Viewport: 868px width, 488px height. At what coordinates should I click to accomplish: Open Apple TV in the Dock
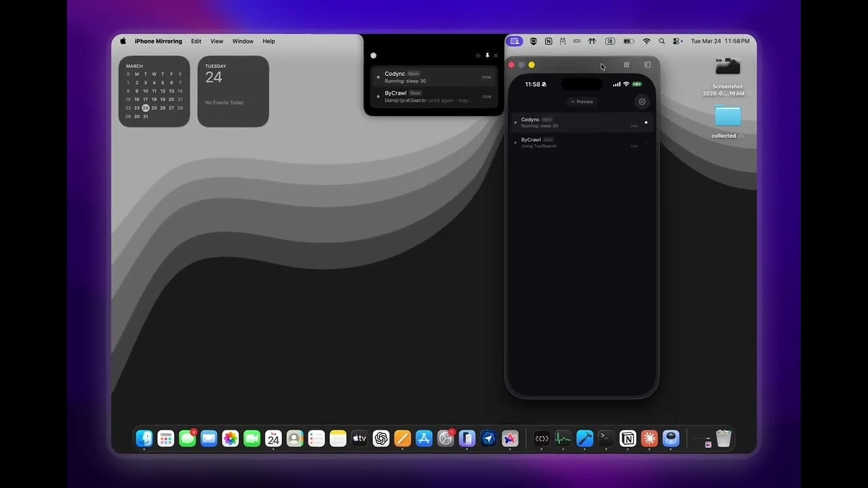click(359, 439)
